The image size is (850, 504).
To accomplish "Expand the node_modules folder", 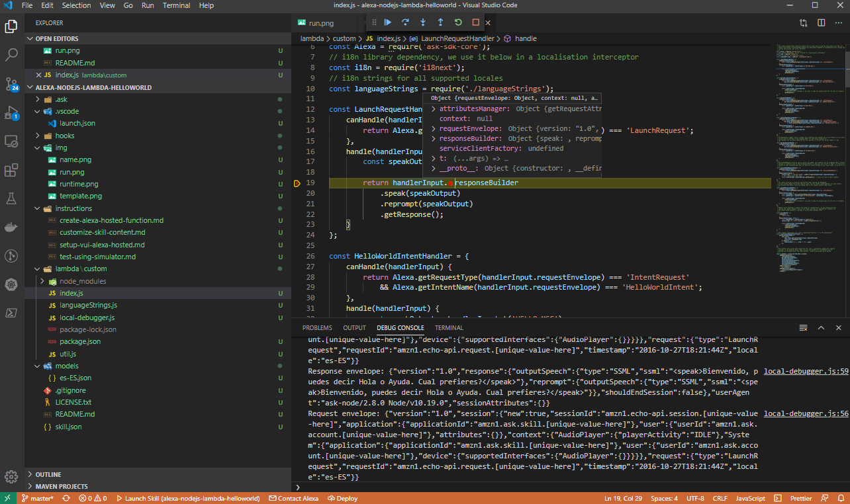I will pyautogui.click(x=82, y=281).
